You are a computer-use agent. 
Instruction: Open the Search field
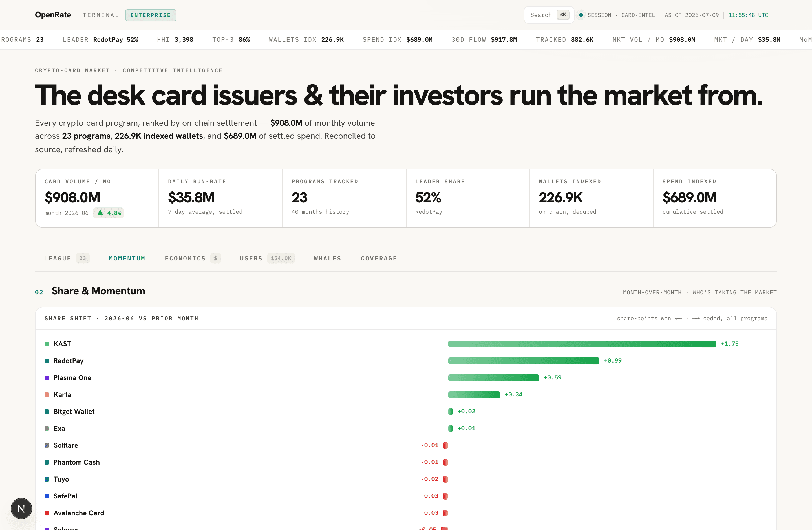click(549, 15)
